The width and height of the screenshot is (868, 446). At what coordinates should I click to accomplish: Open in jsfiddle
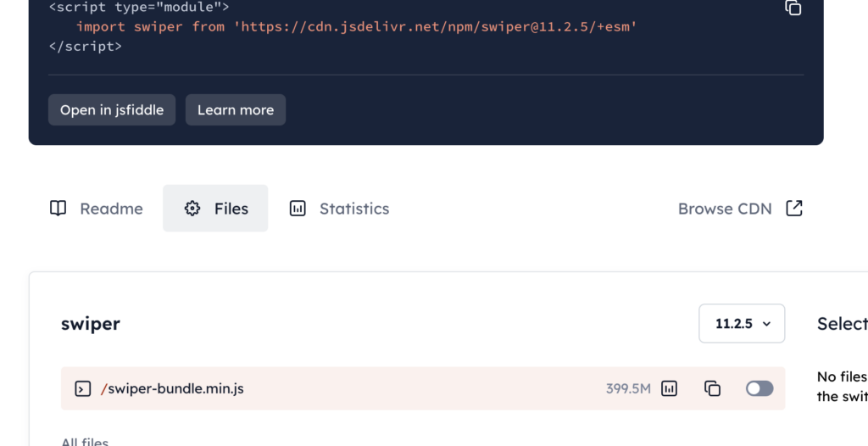[112, 109]
